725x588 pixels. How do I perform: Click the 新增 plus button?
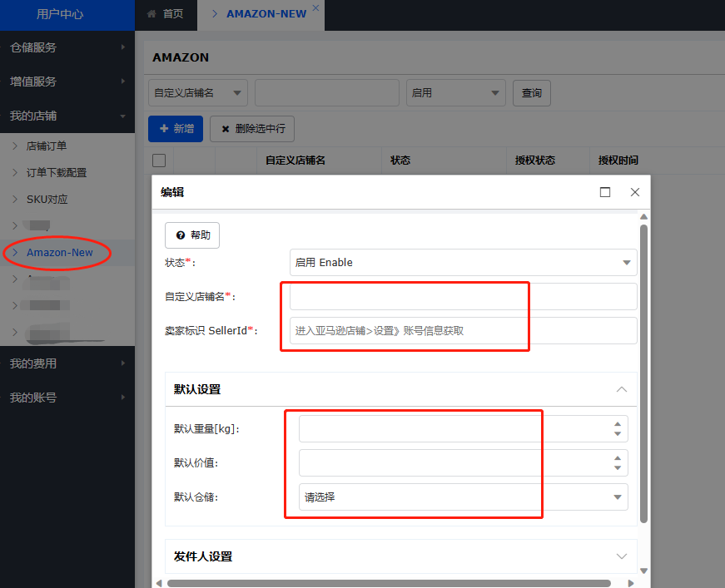point(175,129)
